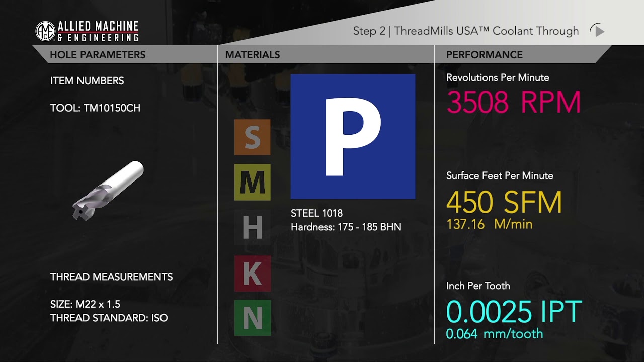Click the ITEM NUMBERS label
The height and width of the screenshot is (362, 644).
coord(87,81)
